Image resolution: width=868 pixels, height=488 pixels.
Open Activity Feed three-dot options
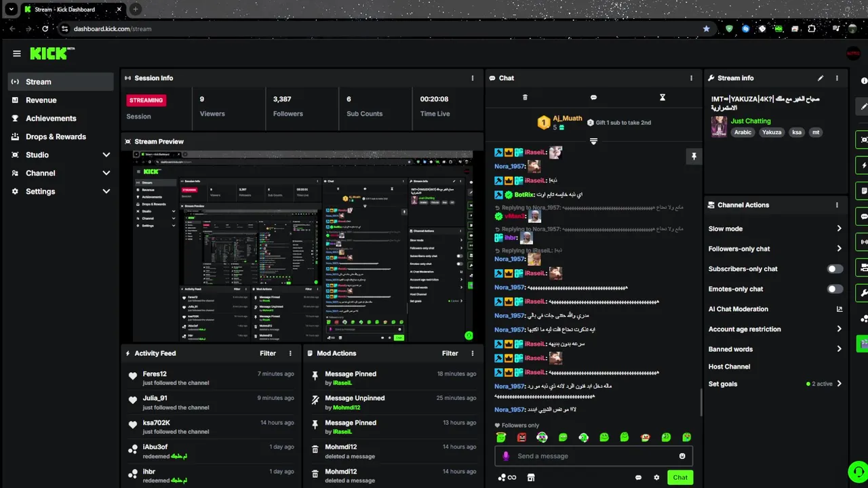pos(290,353)
